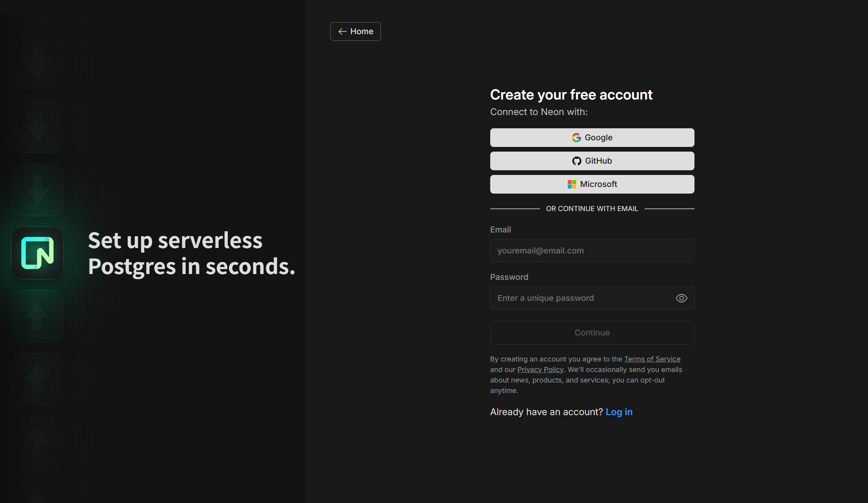Screen dimensions: 868x503
Task: Open the Terms of Service link
Action: pos(652,359)
